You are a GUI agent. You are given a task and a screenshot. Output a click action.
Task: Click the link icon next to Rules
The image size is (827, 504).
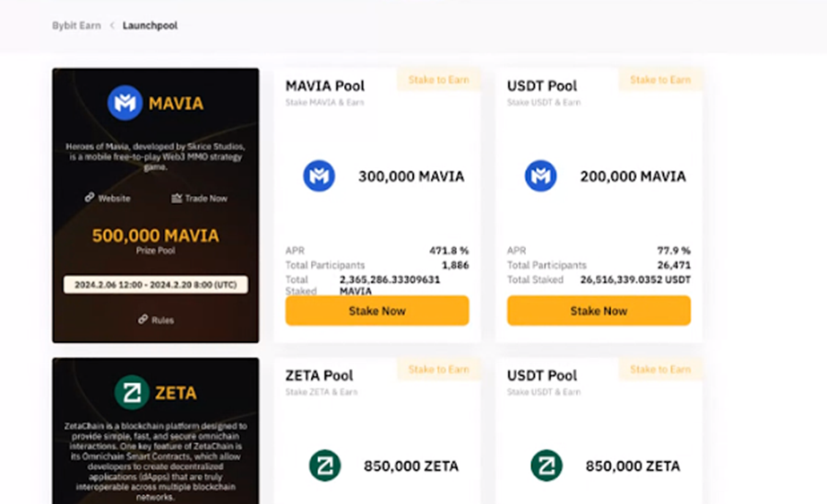[143, 319]
